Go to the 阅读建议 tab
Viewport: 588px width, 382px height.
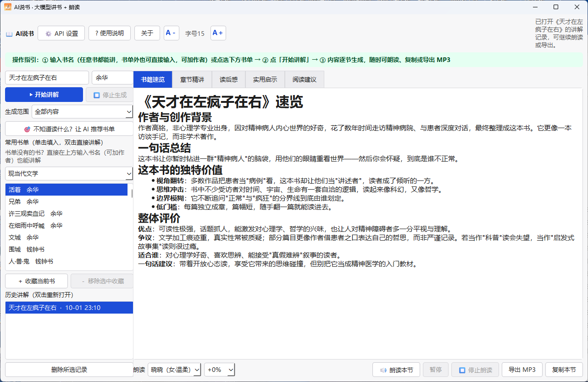coord(305,79)
